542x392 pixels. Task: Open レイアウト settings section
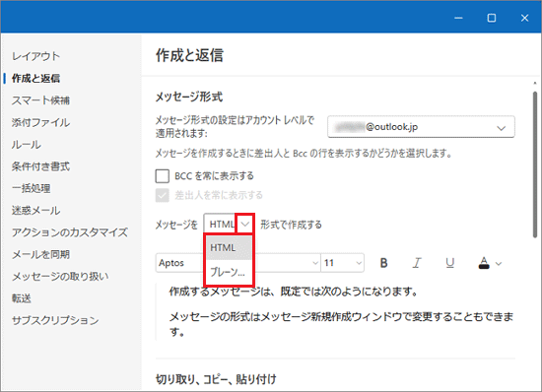click(x=35, y=56)
